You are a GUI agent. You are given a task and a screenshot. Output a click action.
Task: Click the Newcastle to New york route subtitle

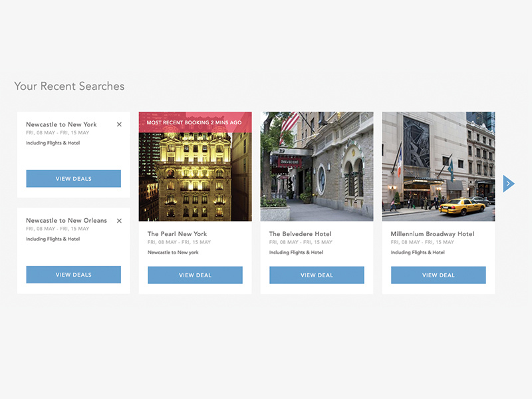(172, 253)
